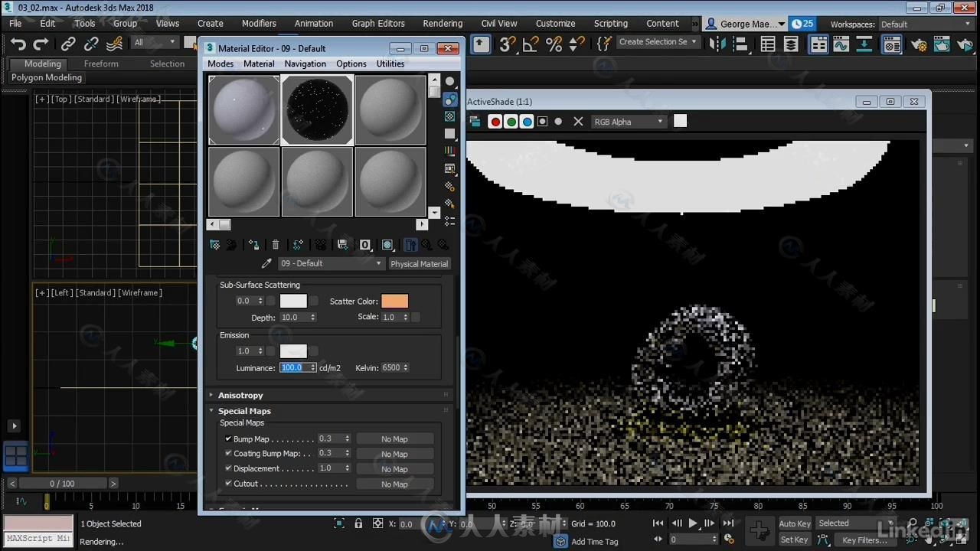Switch to the Freeform ribbon tab
The height and width of the screenshot is (551, 980).
pyautogui.click(x=101, y=64)
